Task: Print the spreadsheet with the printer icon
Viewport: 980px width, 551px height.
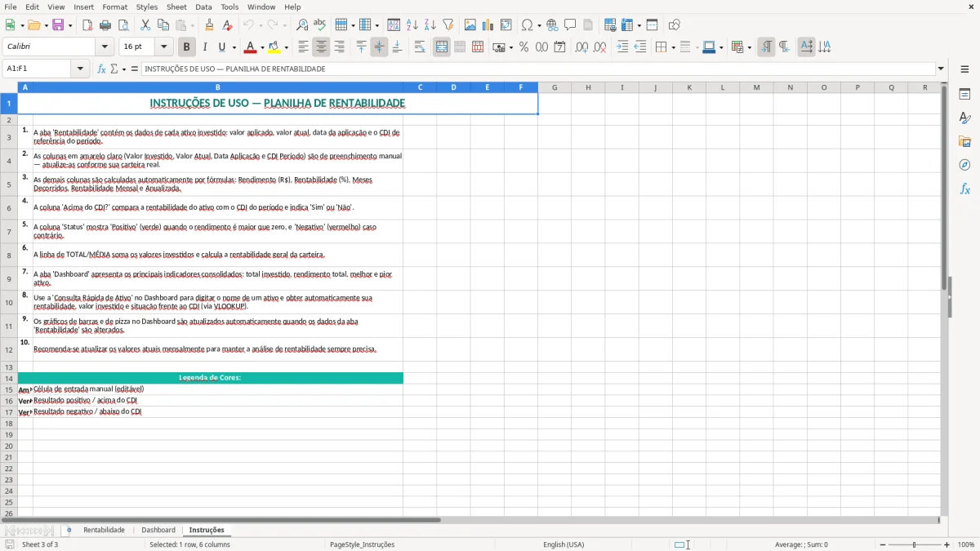Action: tap(105, 25)
